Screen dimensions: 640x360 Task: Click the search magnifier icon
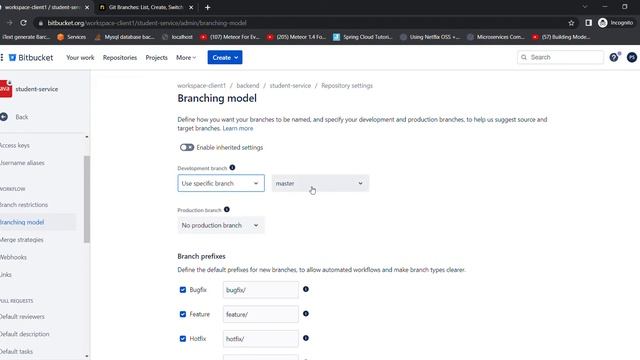click(524, 58)
